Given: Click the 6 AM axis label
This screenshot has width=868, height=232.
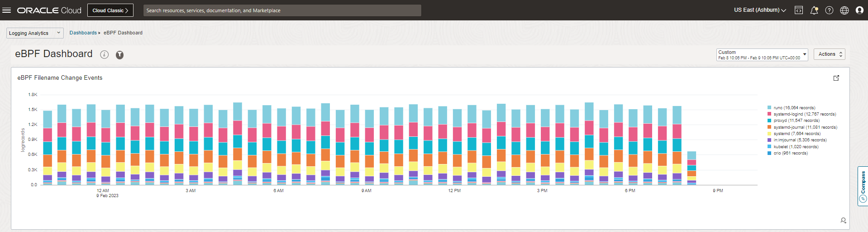Looking at the screenshot, I should (278, 191).
